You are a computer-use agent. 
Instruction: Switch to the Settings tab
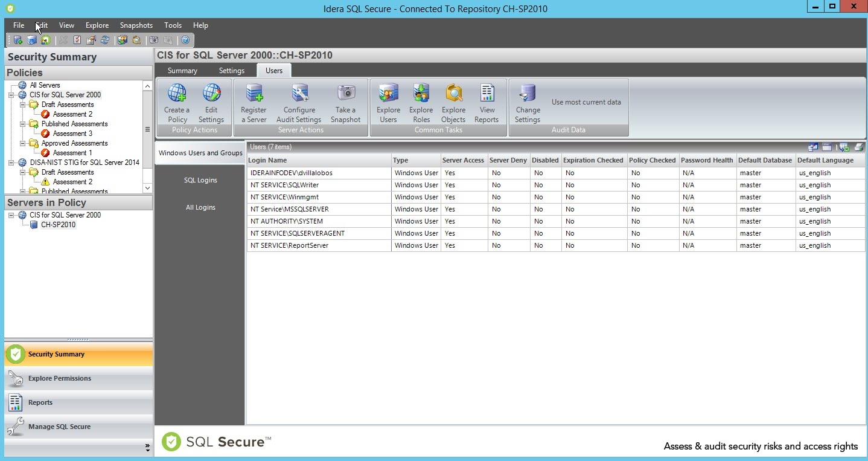pyautogui.click(x=232, y=71)
